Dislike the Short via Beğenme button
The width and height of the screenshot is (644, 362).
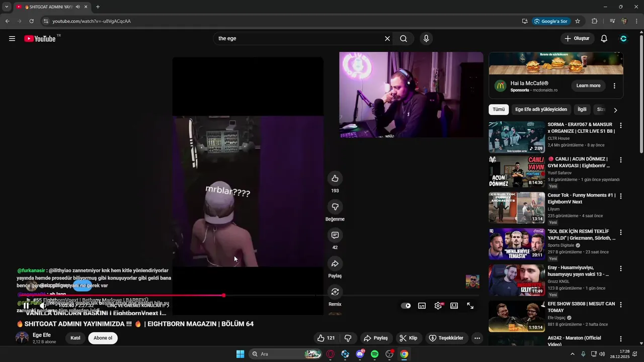pos(335,207)
